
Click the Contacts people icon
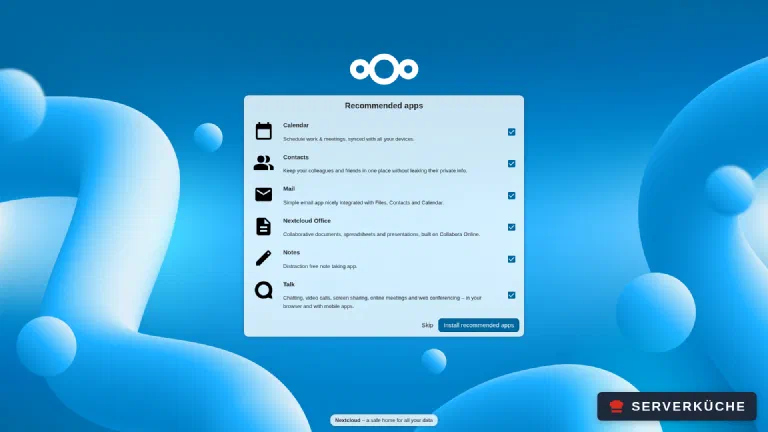[264, 163]
